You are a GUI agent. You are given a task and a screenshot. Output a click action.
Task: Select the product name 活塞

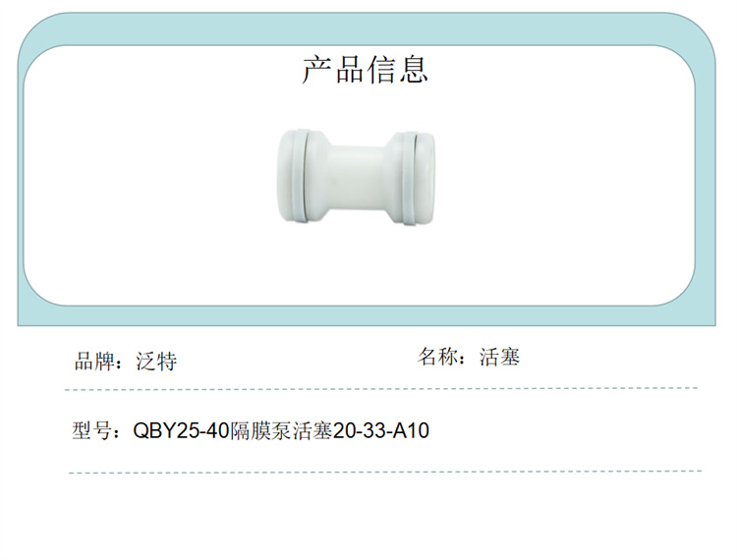499,357
